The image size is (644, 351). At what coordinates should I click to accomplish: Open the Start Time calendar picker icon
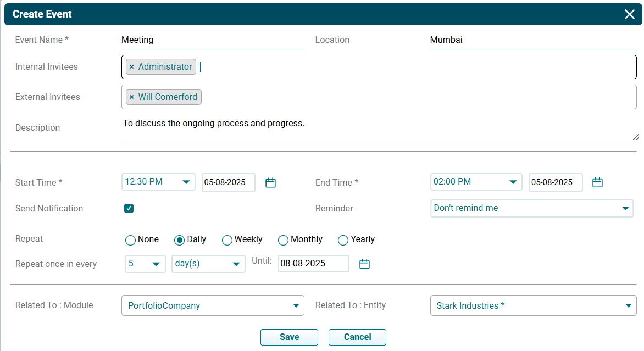(270, 183)
